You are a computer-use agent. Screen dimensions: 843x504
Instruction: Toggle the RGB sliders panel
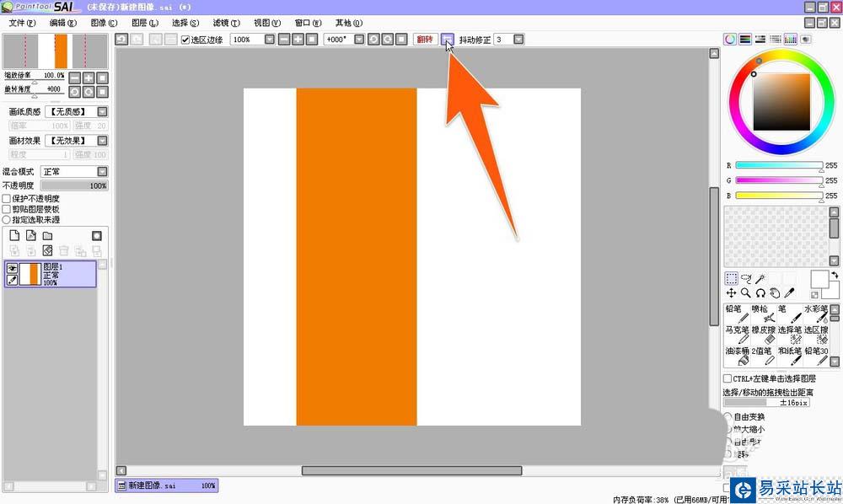coord(744,40)
